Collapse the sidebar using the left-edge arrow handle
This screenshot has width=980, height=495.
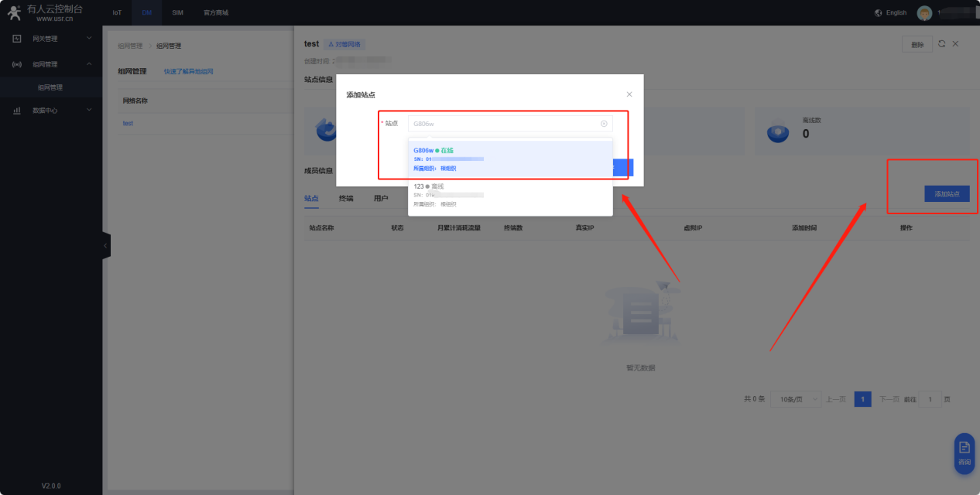pyautogui.click(x=105, y=245)
